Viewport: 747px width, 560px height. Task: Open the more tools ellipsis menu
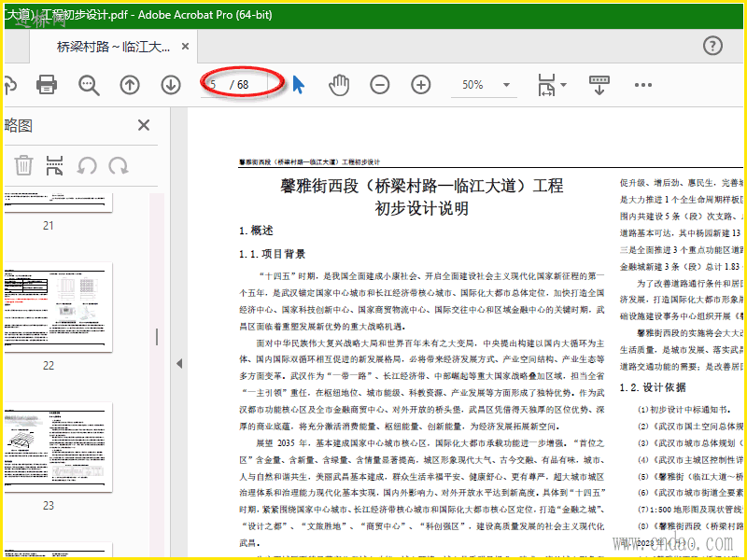tap(642, 85)
